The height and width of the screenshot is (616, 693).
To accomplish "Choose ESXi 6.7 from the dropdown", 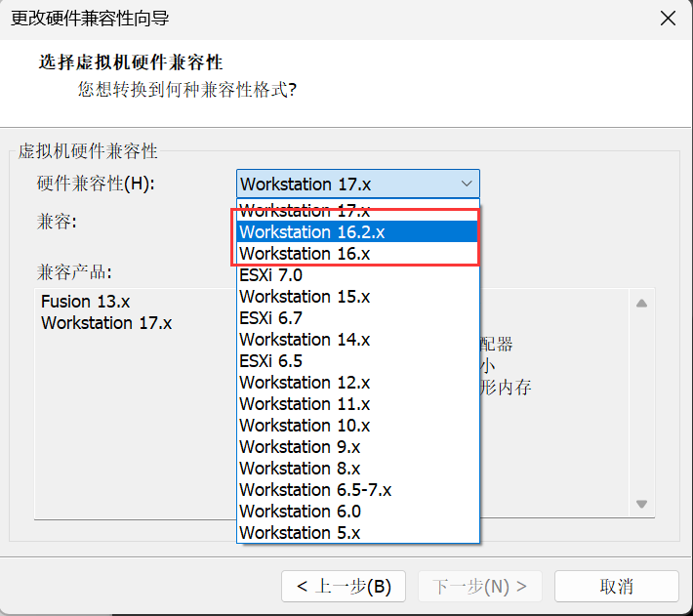I will pos(358,318).
